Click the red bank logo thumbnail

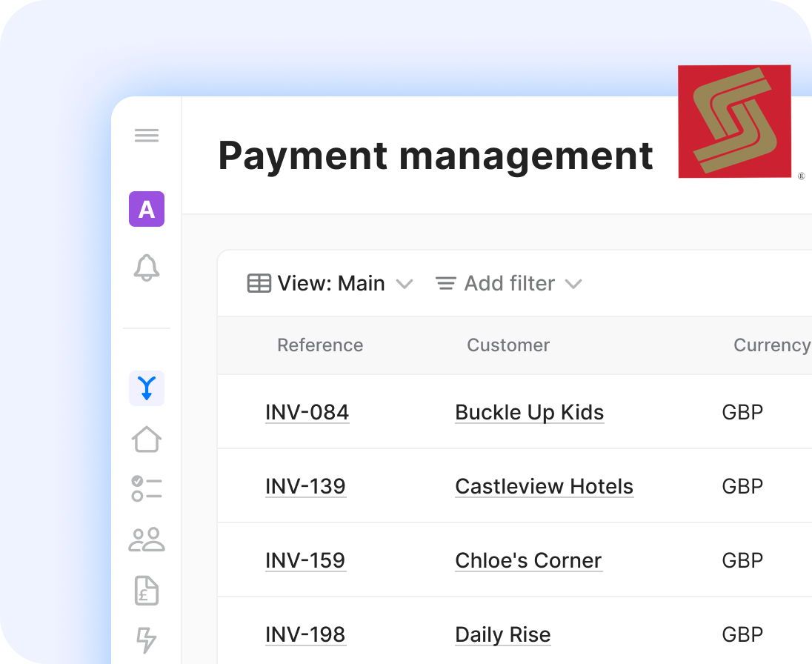[734, 122]
